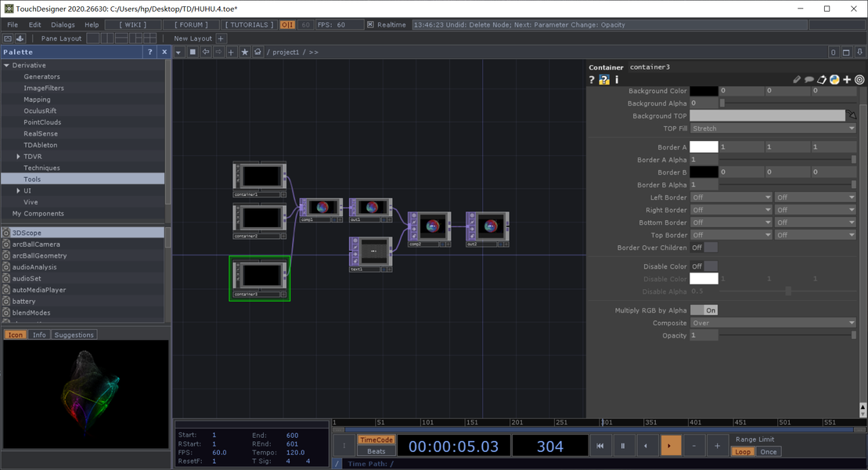
Task: Click the home network icon in path bar
Action: coord(258,52)
